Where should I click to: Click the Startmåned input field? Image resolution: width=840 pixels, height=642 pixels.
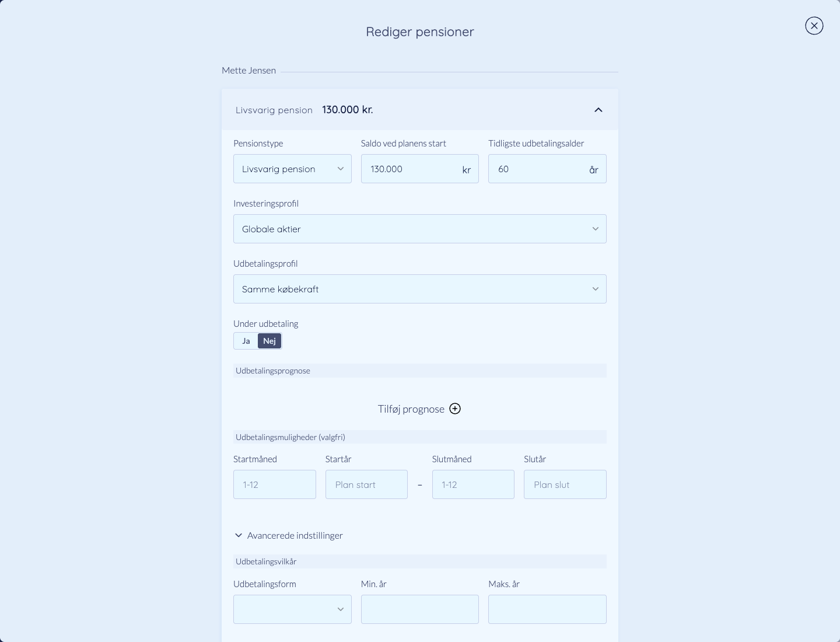click(x=275, y=484)
